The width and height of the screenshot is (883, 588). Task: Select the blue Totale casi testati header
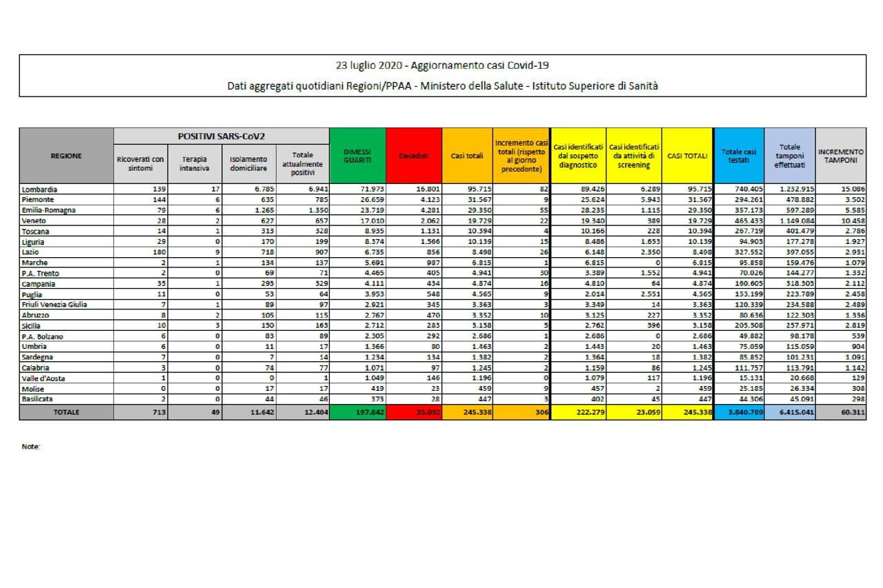[739, 156]
